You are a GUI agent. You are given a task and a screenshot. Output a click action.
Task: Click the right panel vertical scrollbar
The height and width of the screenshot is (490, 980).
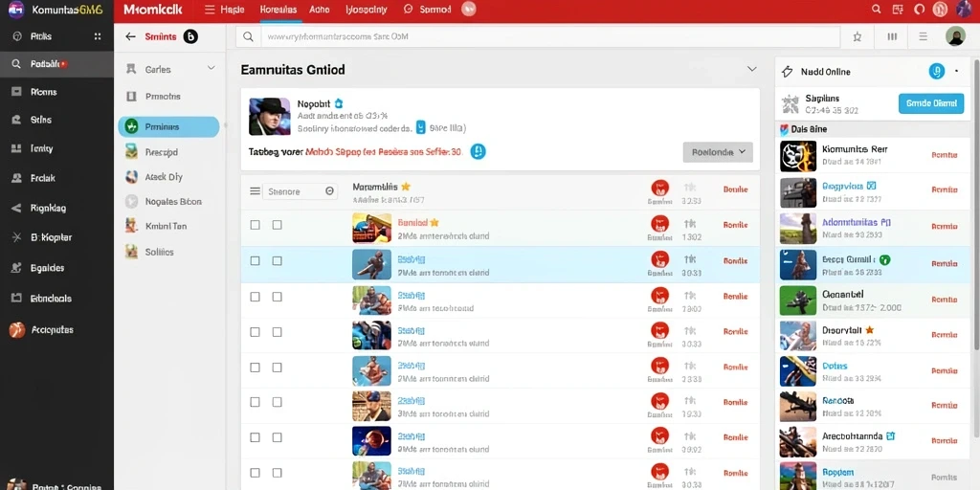click(x=976, y=205)
